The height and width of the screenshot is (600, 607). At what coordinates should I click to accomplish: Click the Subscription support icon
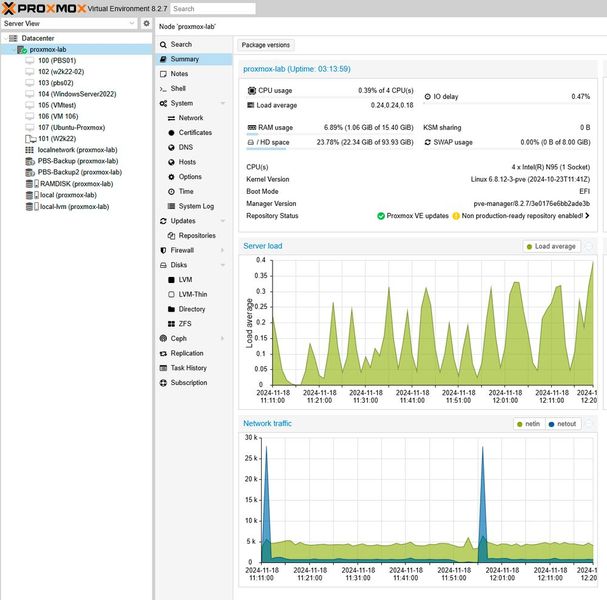(x=163, y=383)
